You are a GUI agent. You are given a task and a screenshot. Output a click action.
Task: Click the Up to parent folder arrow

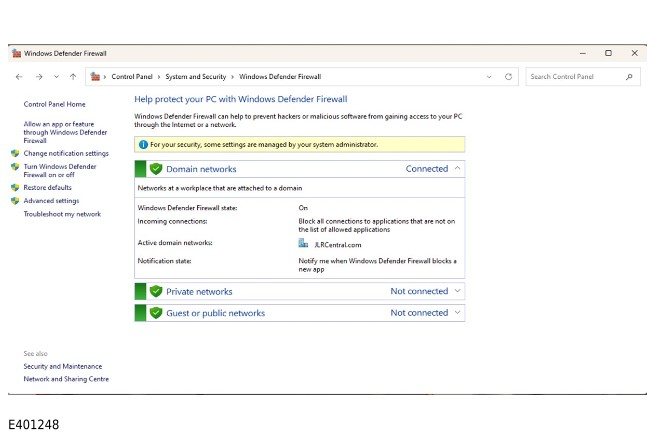click(73, 76)
